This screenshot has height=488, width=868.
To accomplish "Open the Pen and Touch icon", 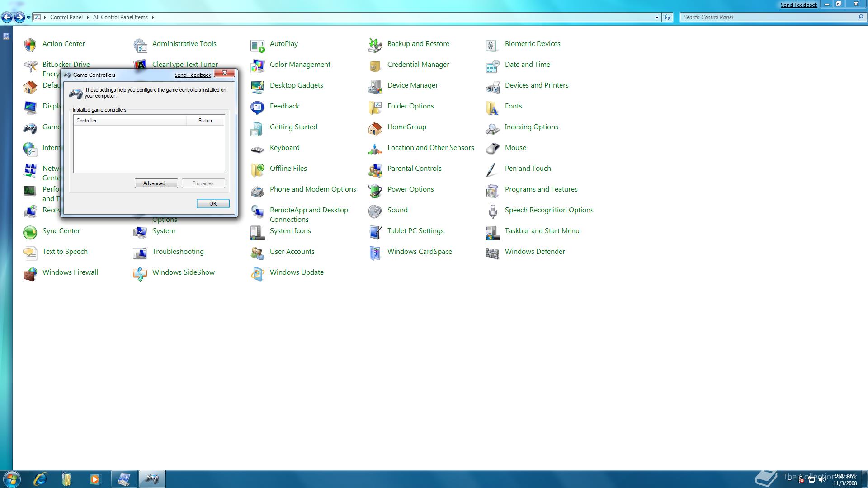I will [x=492, y=170].
